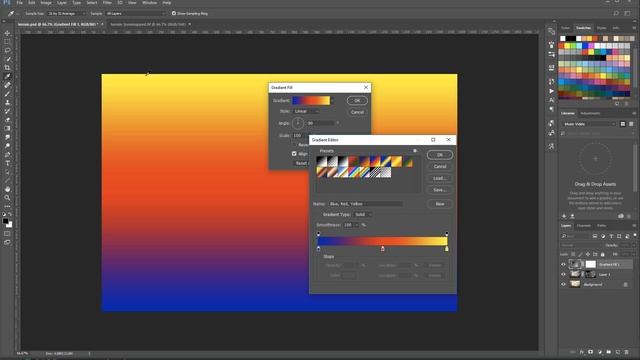The image size is (640, 360).
Task: Hide the Gradient Fill 1 layer
Action: (564, 264)
